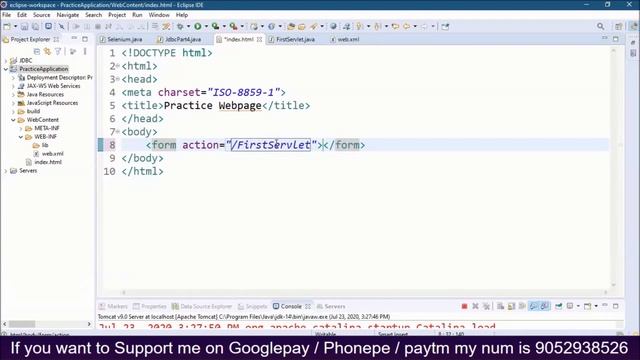Click Remove All Terminated Launches icon
This screenshot has width=640, height=360.
click(x=486, y=306)
